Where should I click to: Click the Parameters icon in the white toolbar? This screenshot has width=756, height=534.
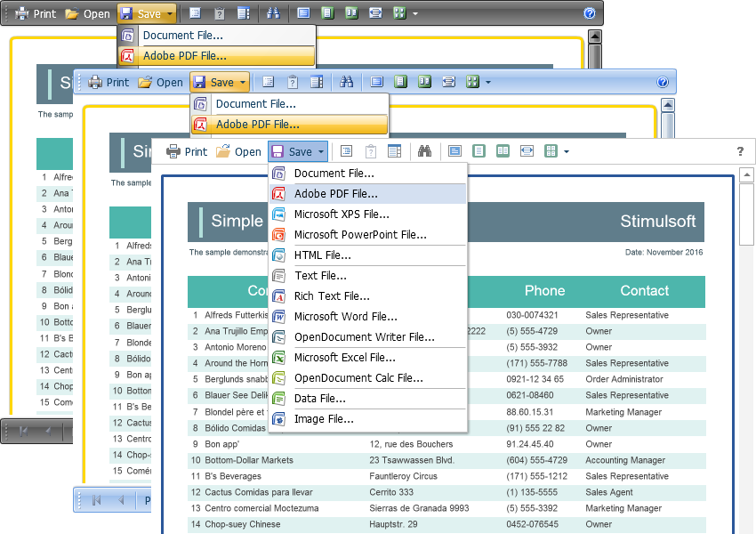click(x=371, y=151)
